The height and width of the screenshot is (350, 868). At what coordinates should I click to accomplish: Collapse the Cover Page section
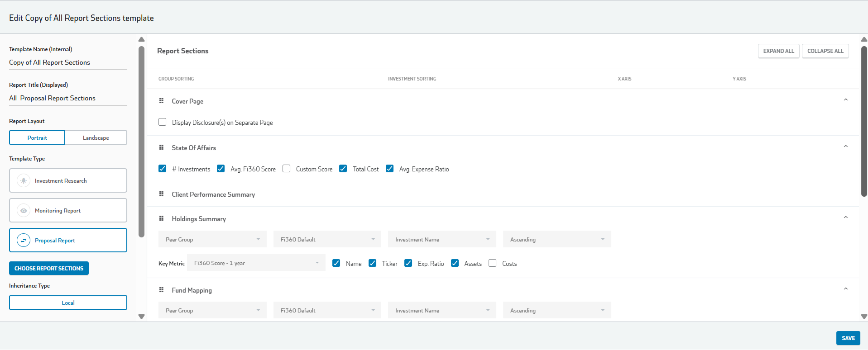pyautogui.click(x=846, y=100)
